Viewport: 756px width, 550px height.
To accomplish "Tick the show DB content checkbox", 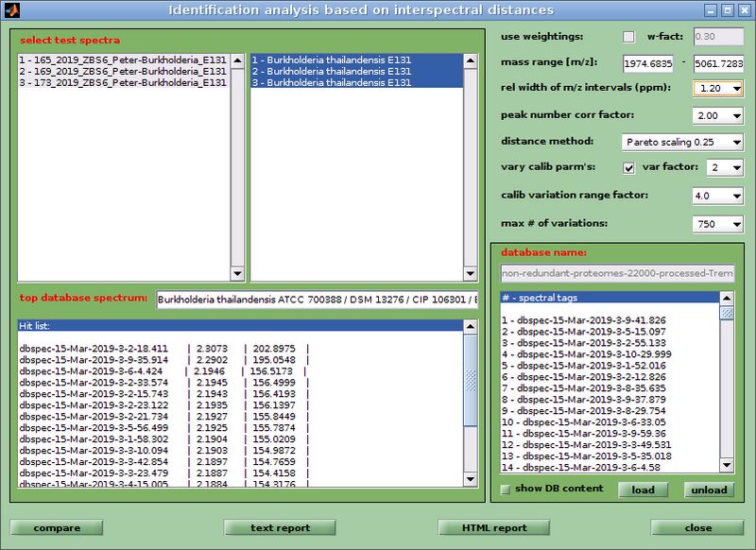I will 507,490.
